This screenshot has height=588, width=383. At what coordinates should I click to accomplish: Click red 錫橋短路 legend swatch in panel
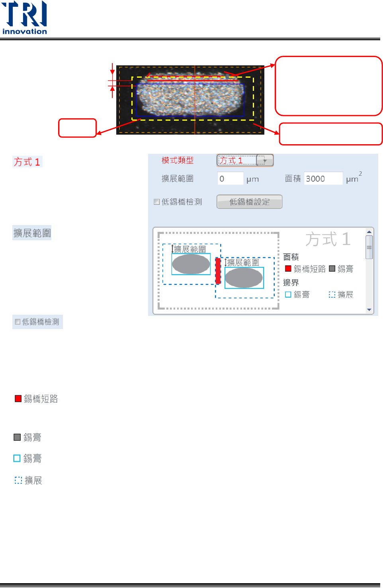(288, 269)
